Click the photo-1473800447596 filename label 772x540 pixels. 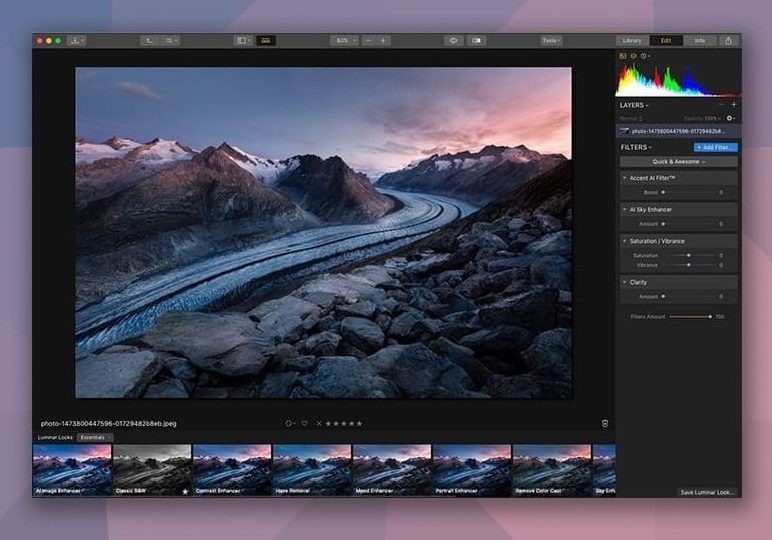[x=109, y=423]
